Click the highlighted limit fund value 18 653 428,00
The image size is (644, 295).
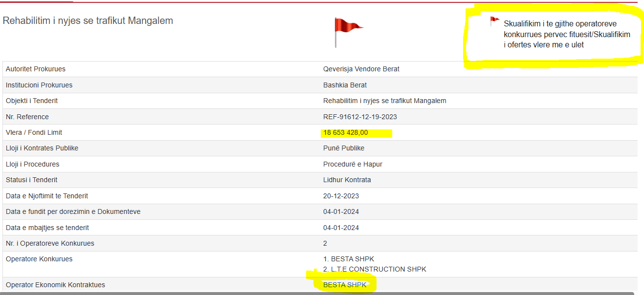(x=346, y=132)
